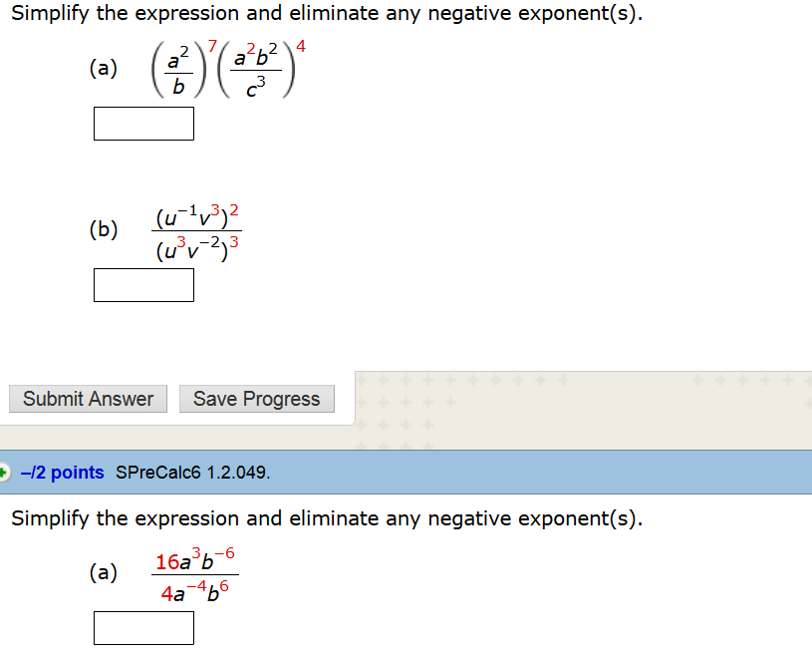Viewport: 812px width, 656px height.
Task: Click the answer box for part (a)
Action: click(x=143, y=123)
